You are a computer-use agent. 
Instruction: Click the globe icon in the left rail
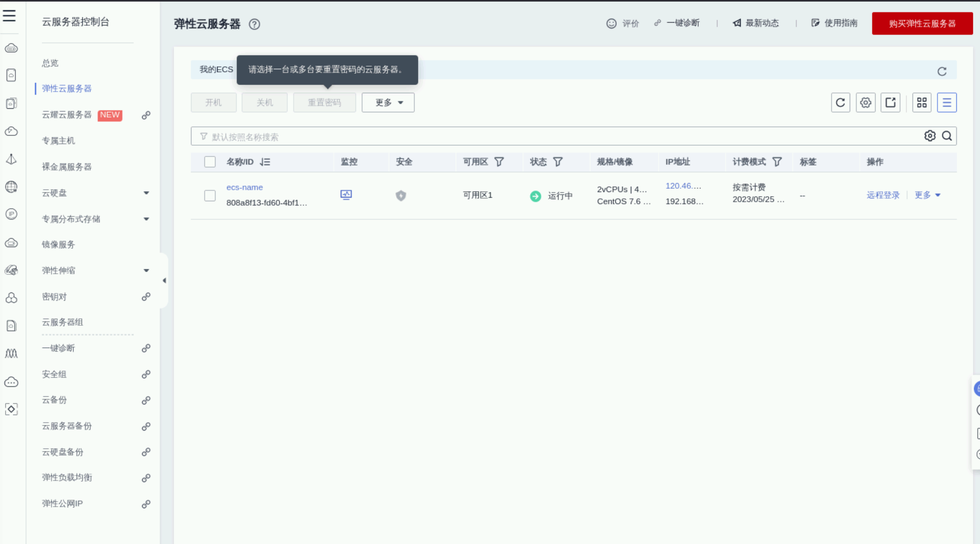(11, 187)
